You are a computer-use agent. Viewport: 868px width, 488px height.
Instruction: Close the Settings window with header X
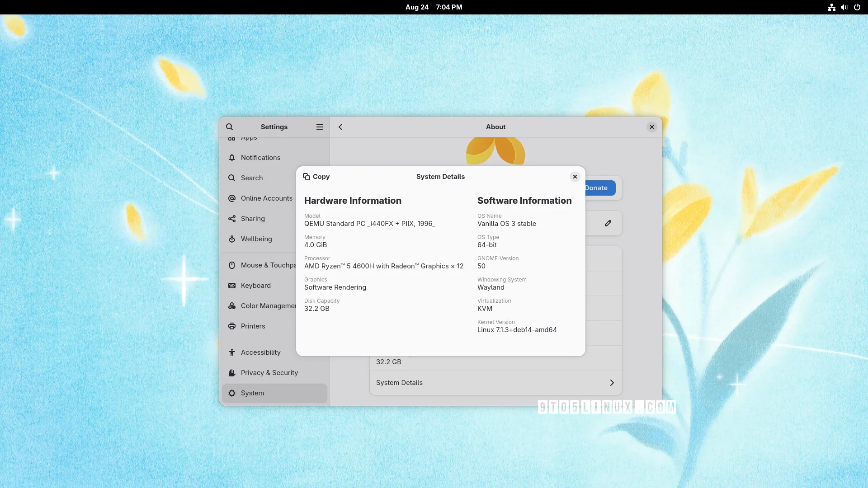652,127
